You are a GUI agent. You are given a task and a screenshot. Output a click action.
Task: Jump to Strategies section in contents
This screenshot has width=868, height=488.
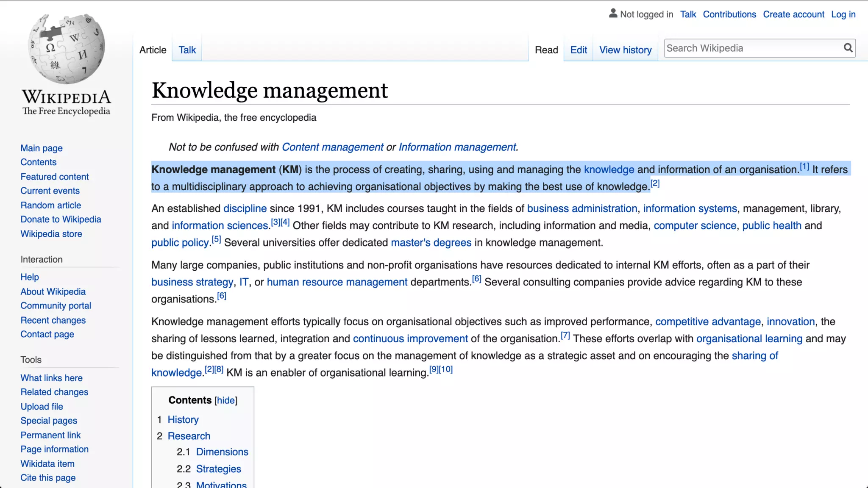[218, 469]
